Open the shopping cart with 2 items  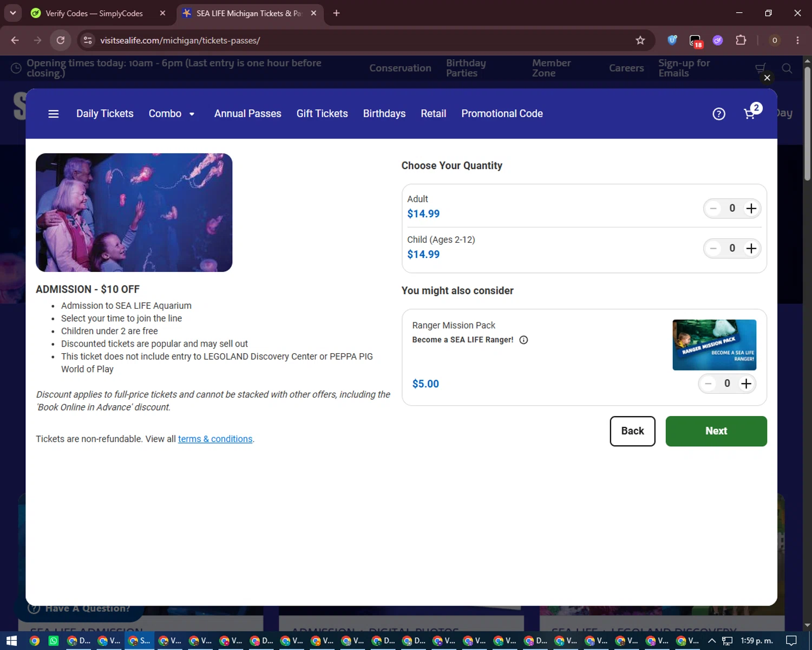[752, 112]
